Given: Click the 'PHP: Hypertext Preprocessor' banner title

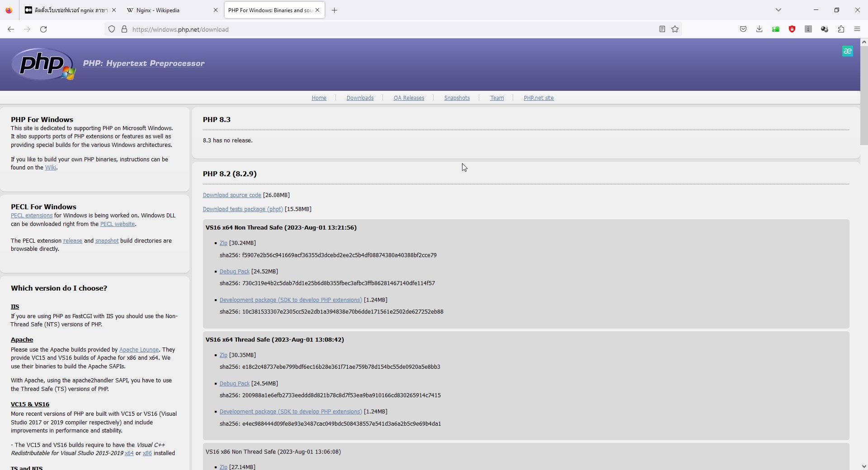Looking at the screenshot, I should click(x=144, y=63).
